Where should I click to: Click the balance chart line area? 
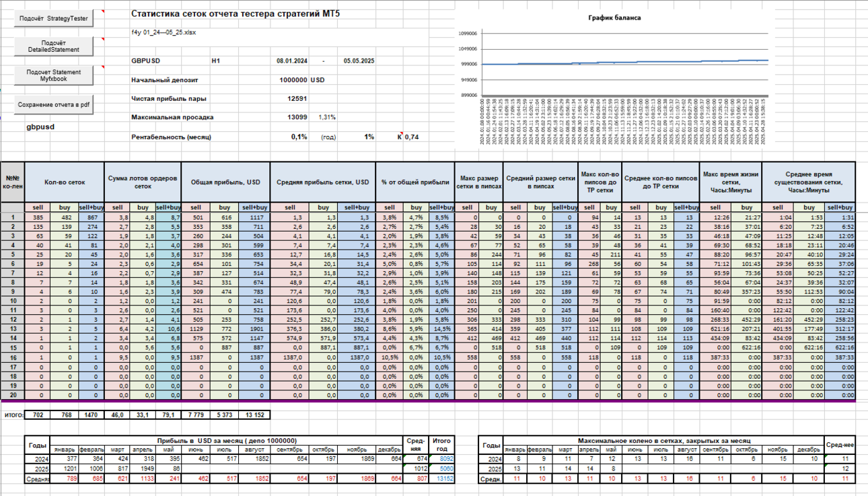click(626, 62)
